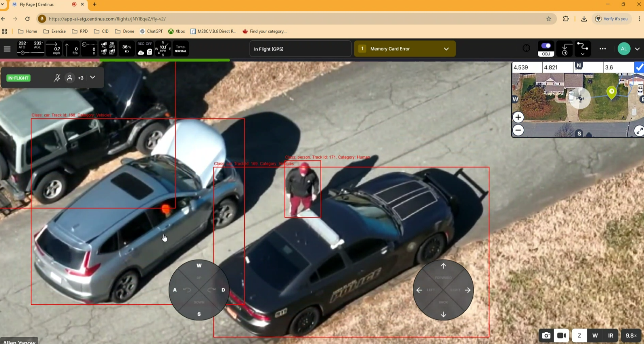Open the three-dots more options menu
The width and height of the screenshot is (644, 344).
[x=602, y=49]
